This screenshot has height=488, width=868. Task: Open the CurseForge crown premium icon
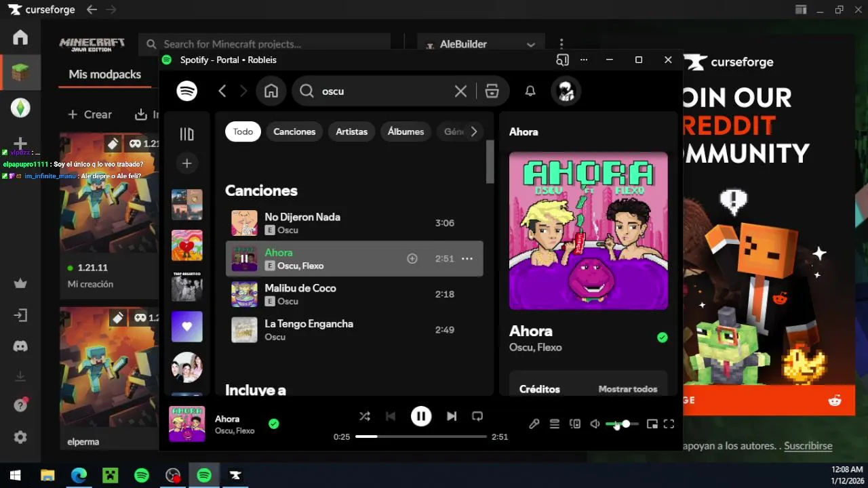pos(20,283)
